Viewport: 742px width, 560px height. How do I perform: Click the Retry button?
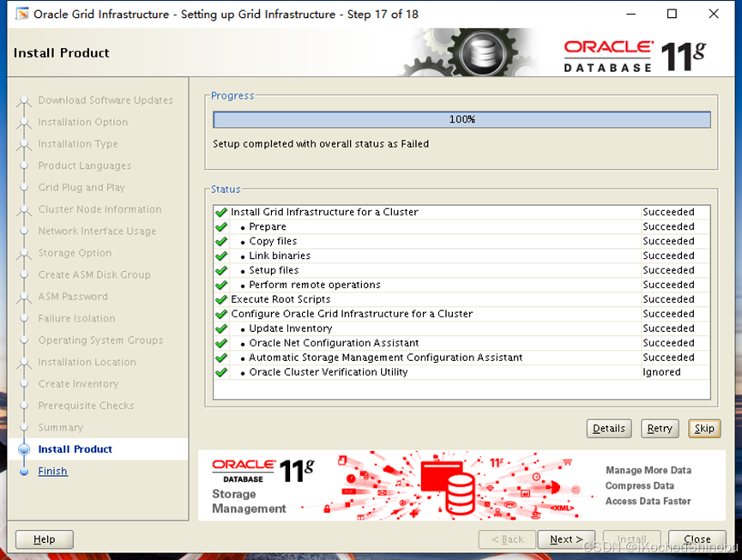click(660, 428)
